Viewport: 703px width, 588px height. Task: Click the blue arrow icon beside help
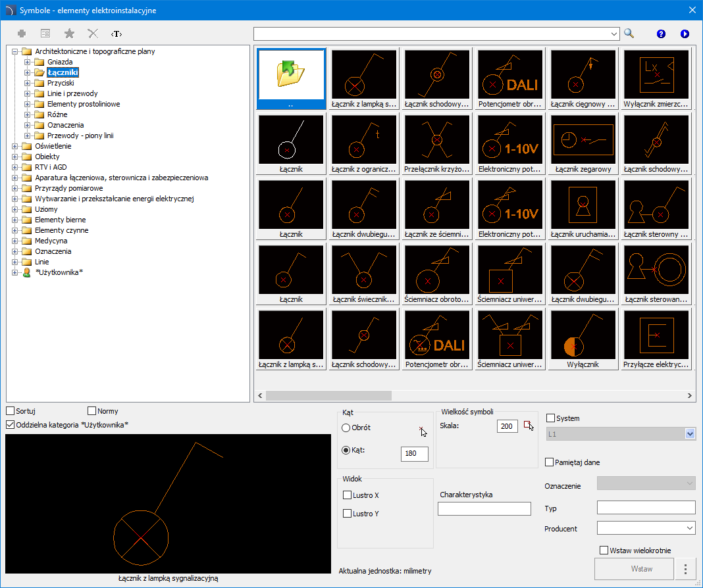pyautogui.click(x=685, y=34)
